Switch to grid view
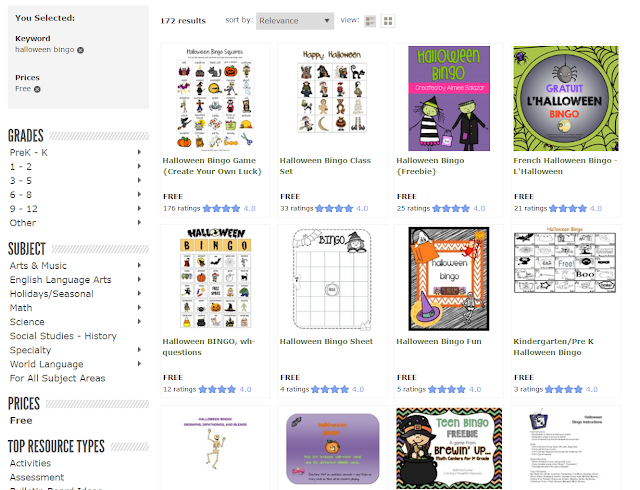The width and height of the screenshot is (640, 490). point(388,21)
